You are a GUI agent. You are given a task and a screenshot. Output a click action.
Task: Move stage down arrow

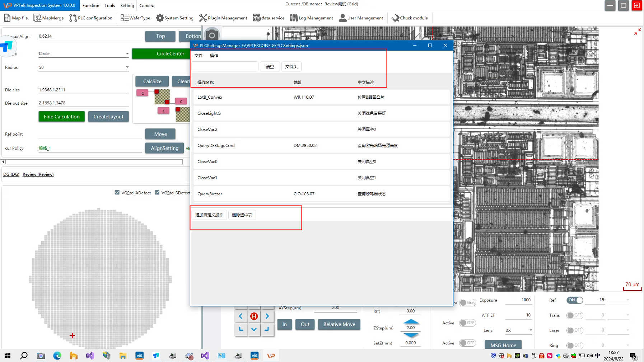coord(254,329)
